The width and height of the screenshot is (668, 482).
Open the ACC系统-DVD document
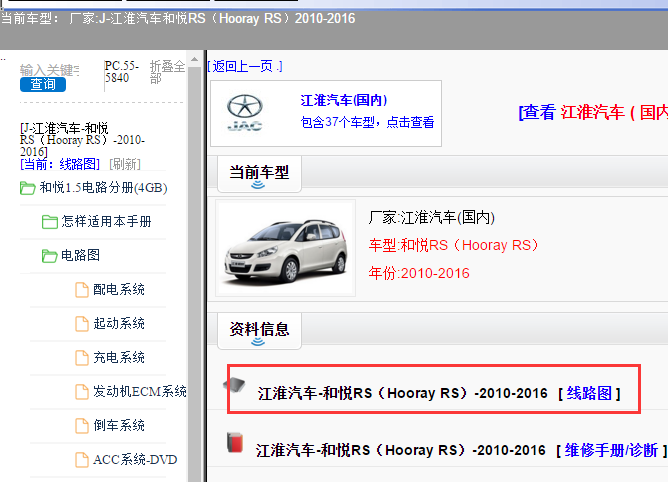coord(135,459)
